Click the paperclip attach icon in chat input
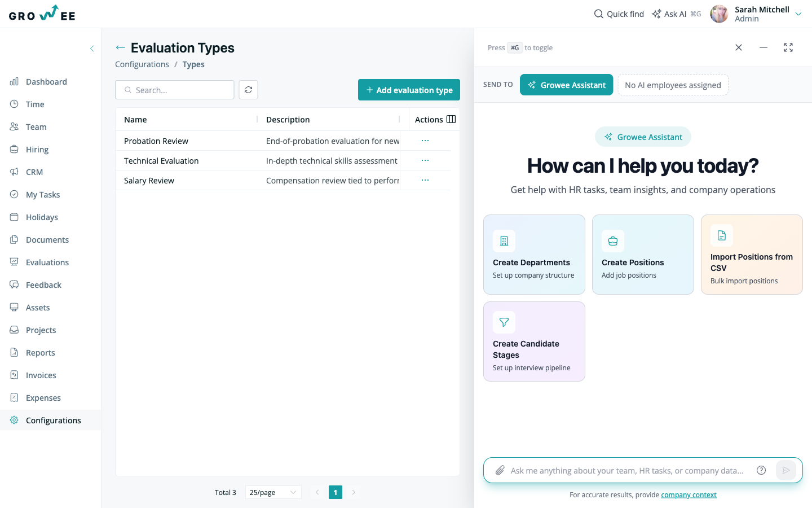812x508 pixels. [500, 470]
